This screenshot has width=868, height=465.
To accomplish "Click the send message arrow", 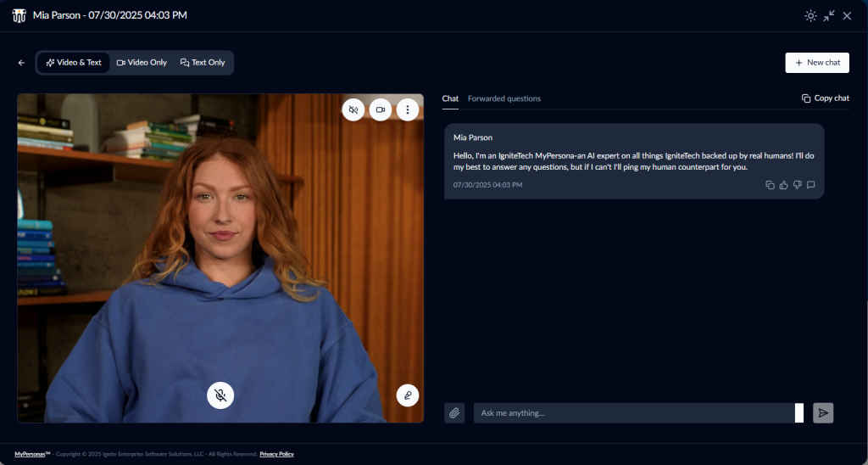I will tap(823, 413).
